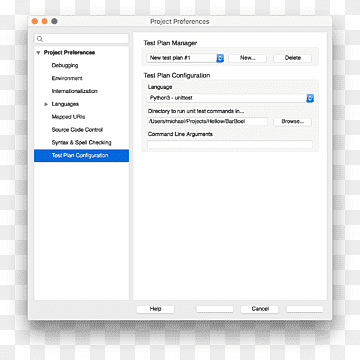The image size is (360, 360).
Task: Select Test Plan Configuration item
Action: pos(81,155)
